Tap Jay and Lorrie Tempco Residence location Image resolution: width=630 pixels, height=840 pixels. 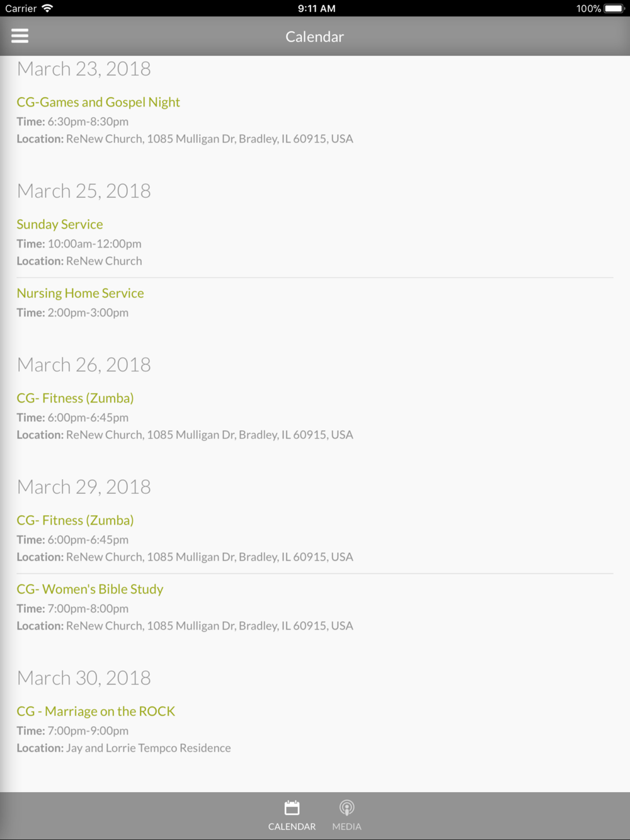(x=149, y=748)
